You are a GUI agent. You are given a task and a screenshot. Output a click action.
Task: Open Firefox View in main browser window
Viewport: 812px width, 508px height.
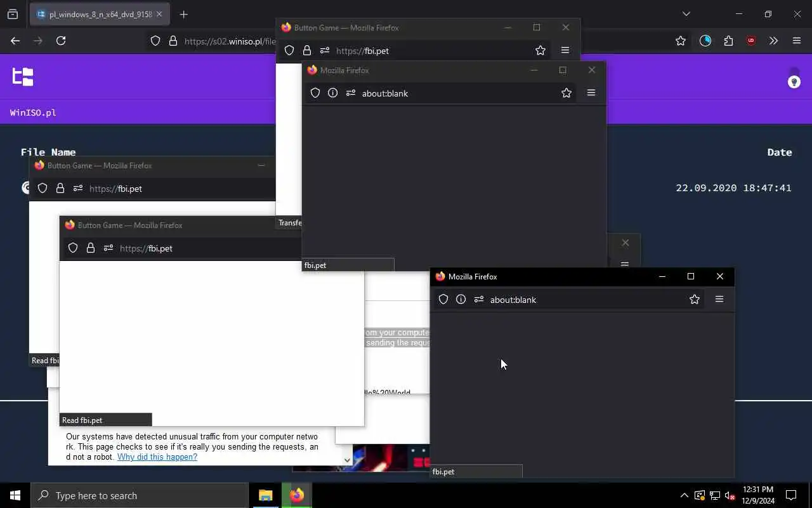click(13, 14)
